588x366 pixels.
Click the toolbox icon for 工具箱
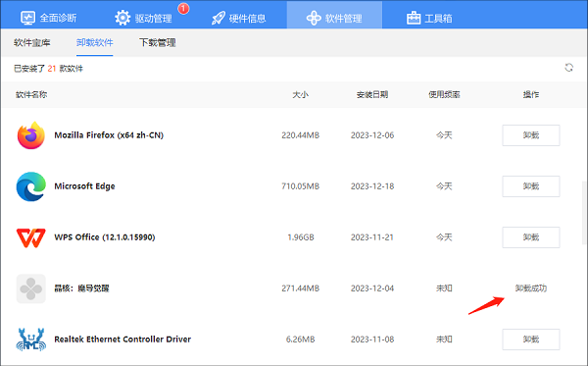[x=414, y=18]
